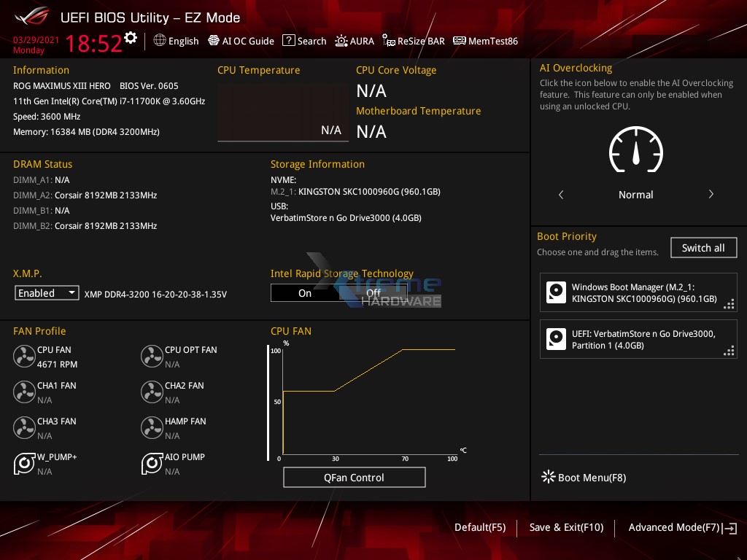Click the CPU FAN icon showing 4671 RPM
747x560 pixels.
tap(24, 356)
